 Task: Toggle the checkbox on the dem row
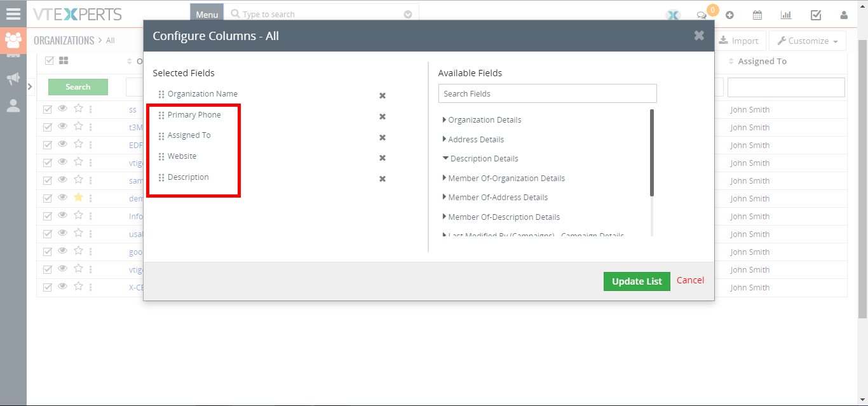click(48, 198)
